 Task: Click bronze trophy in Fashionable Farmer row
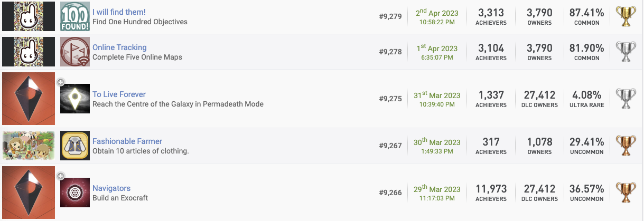(626, 146)
